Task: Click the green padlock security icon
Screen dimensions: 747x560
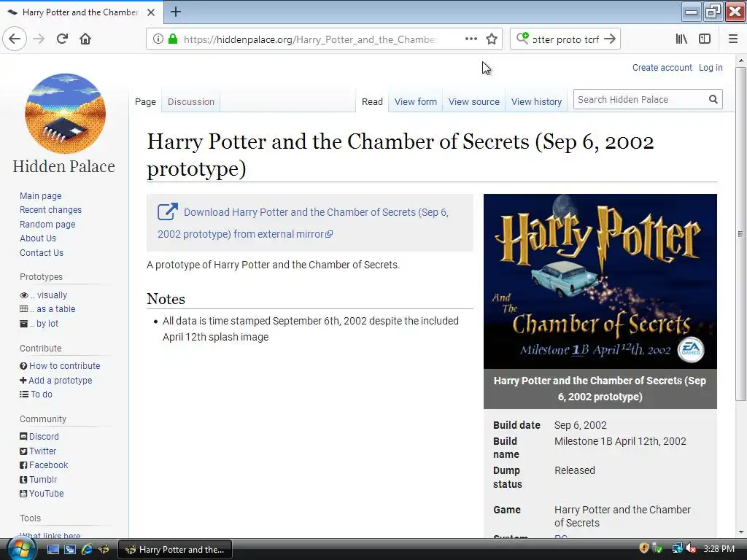Action: 173,39
